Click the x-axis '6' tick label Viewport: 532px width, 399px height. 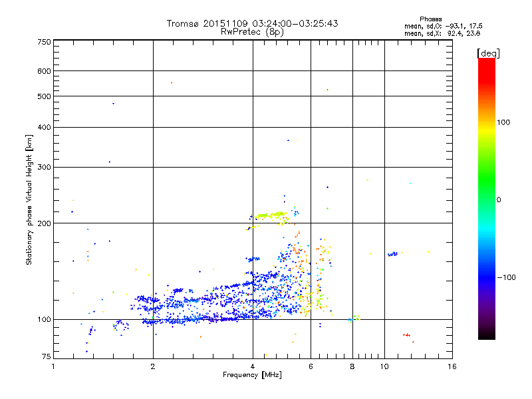pos(311,366)
